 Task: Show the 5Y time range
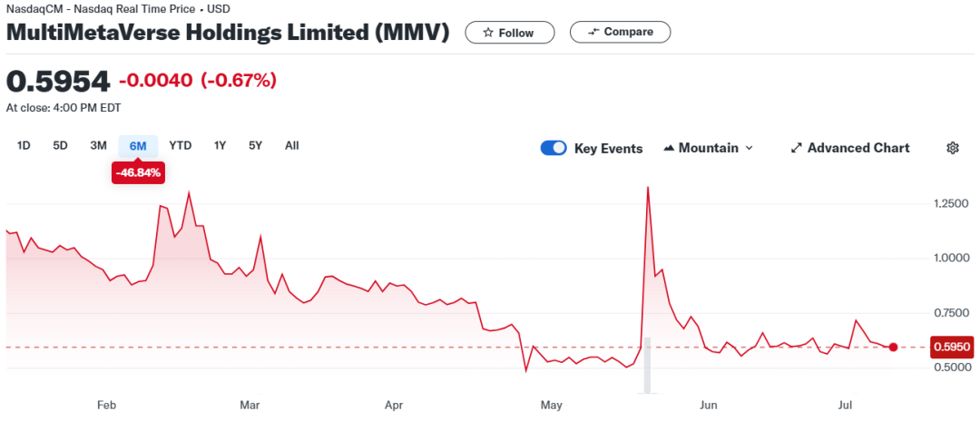(256, 145)
